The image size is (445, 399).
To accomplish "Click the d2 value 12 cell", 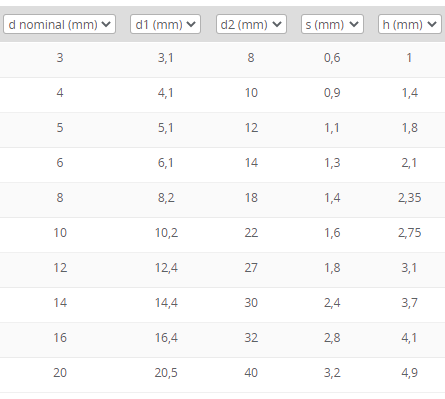I will click(251, 128).
